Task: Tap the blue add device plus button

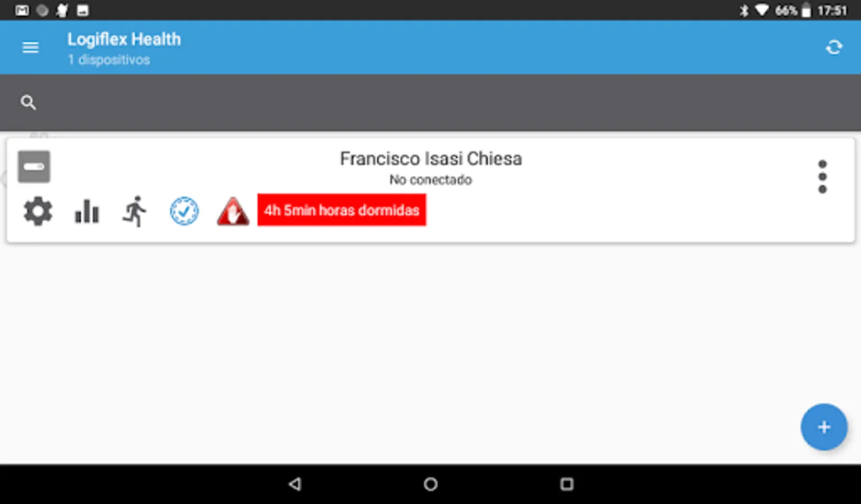Action: point(824,427)
